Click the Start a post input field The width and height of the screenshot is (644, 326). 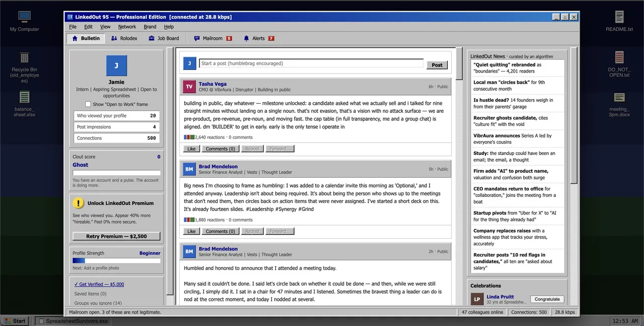tap(311, 63)
